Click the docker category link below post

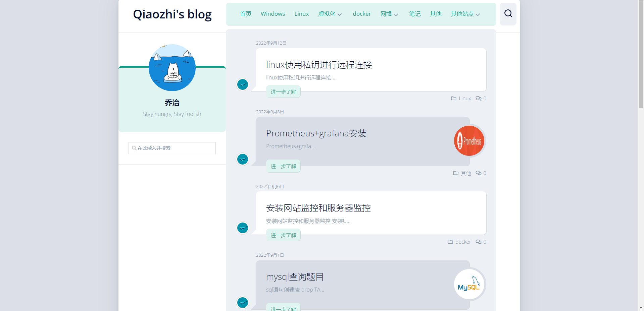(x=463, y=242)
